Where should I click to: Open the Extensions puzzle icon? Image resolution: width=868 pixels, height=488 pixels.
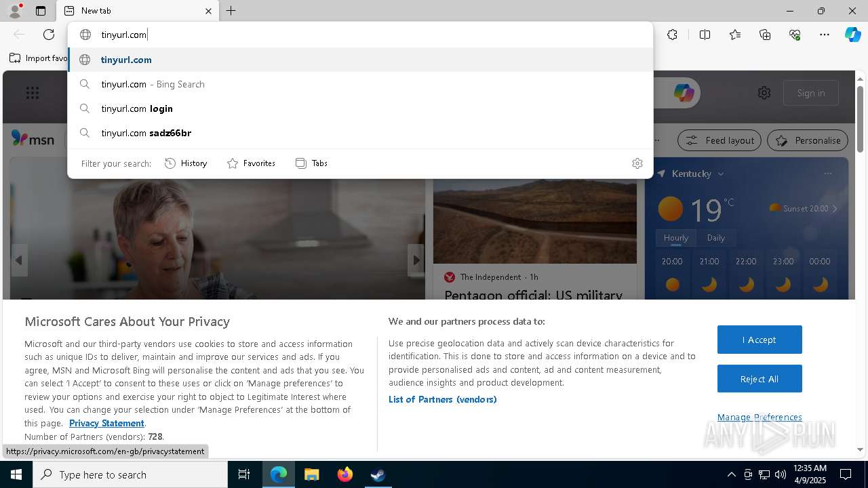(x=672, y=35)
